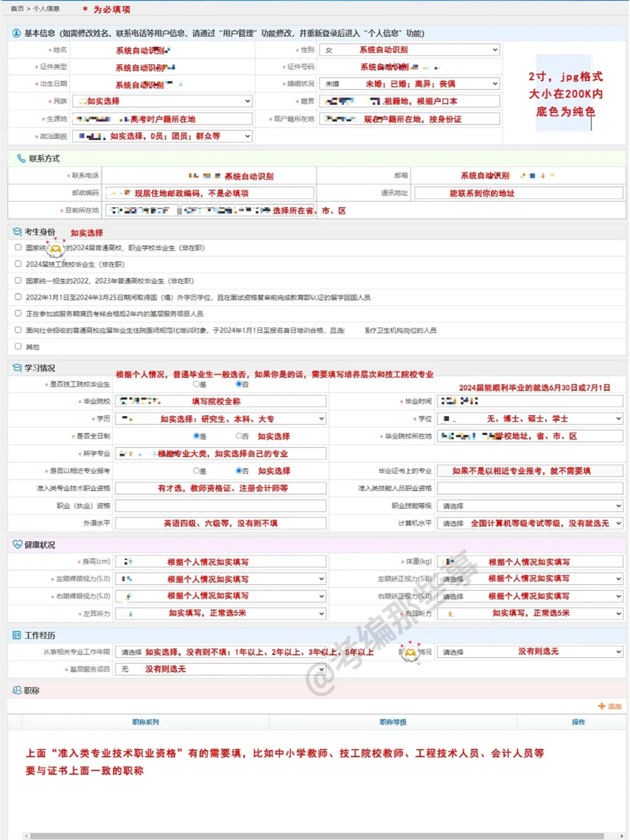The height and width of the screenshot is (840, 630).
Task: Click the 毕业证书上的专业 input field
Action: click(530, 471)
